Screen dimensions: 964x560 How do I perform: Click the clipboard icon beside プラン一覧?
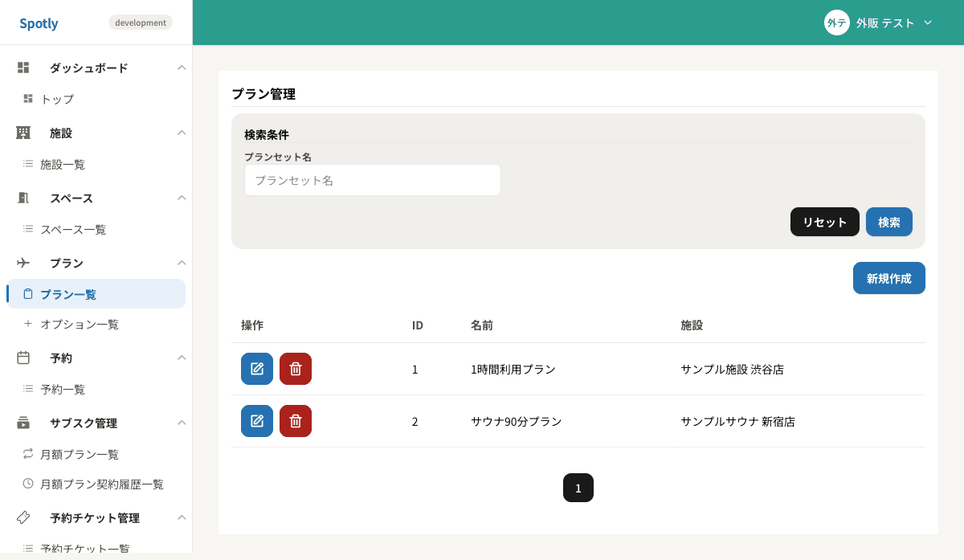click(x=28, y=294)
